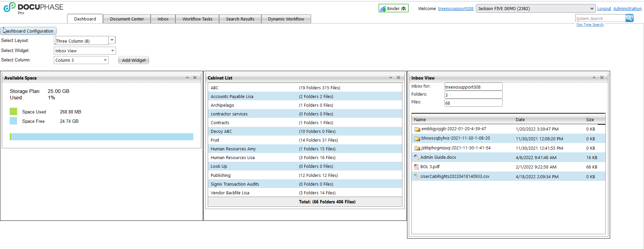This screenshot has height=249, width=644.
Task: Click folder icon for jzkhphogmzuq-2021-11-30-1-41-54
Action: (x=417, y=148)
